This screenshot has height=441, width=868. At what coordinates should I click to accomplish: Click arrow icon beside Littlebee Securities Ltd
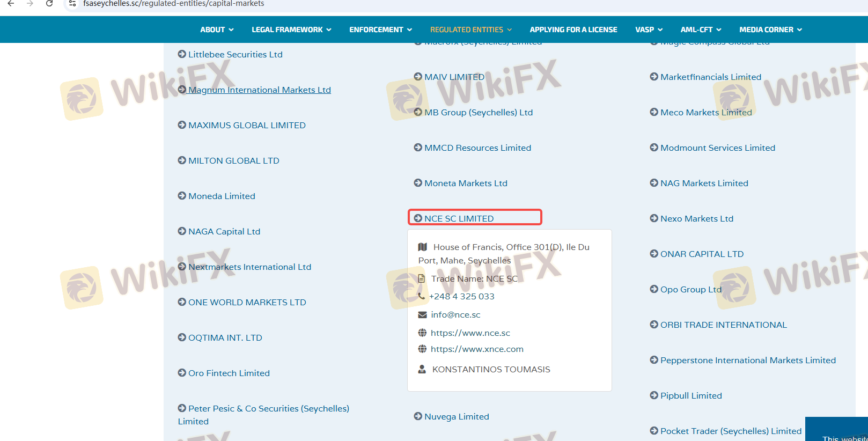click(x=182, y=54)
